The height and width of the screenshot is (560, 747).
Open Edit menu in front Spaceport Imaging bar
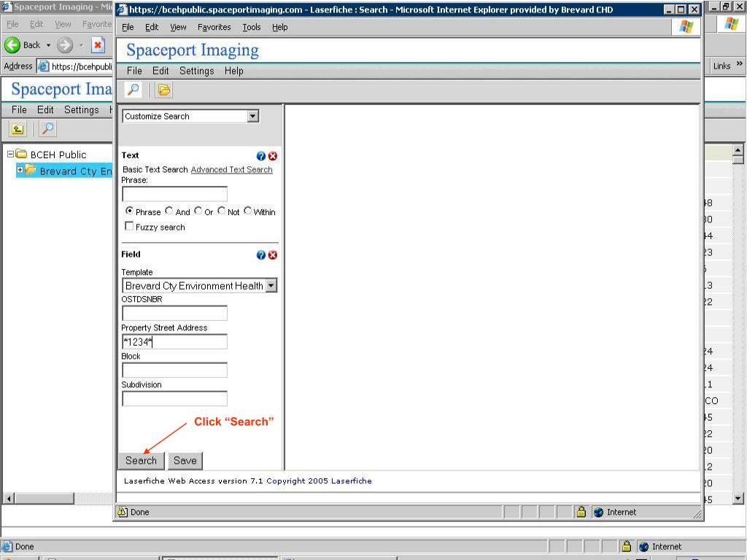(x=160, y=71)
